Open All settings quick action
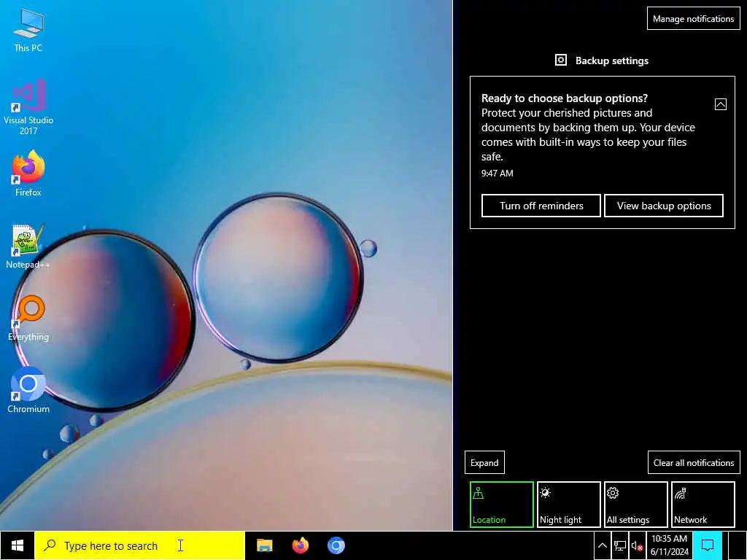 tap(636, 505)
